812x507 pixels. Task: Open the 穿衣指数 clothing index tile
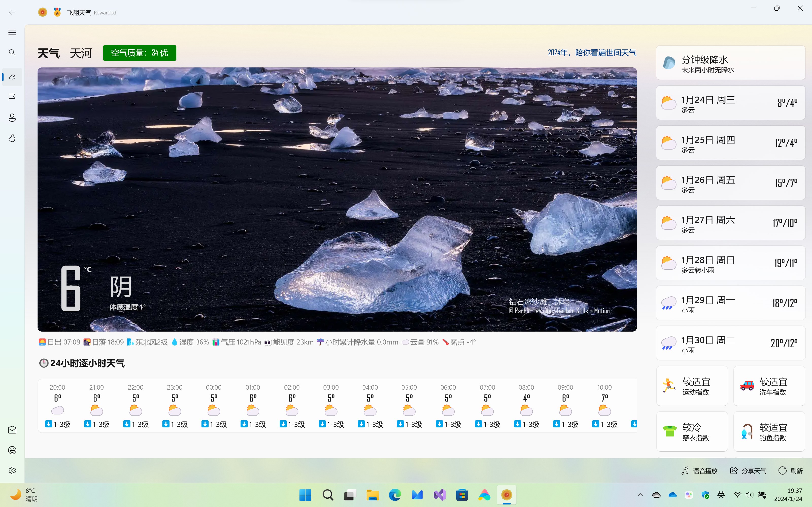coord(692,431)
